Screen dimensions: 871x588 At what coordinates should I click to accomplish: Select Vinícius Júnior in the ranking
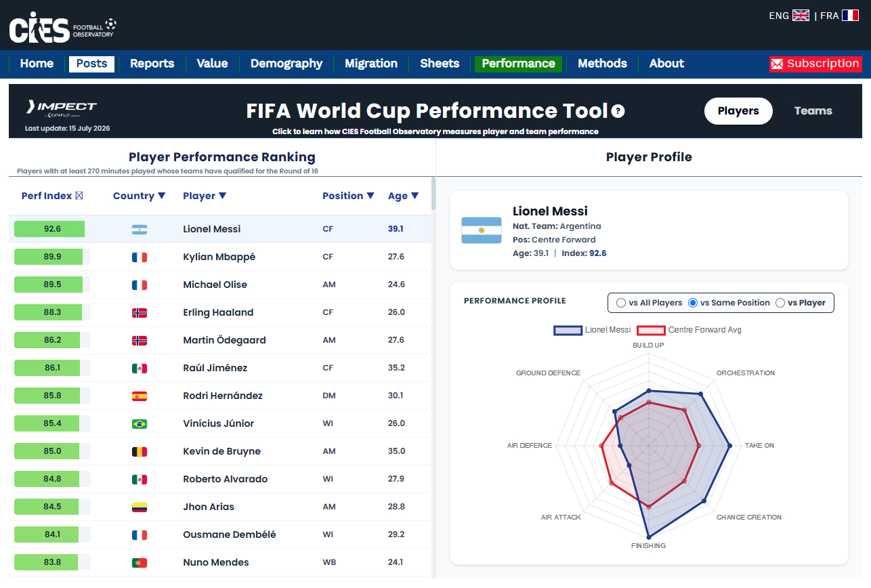[x=219, y=423]
